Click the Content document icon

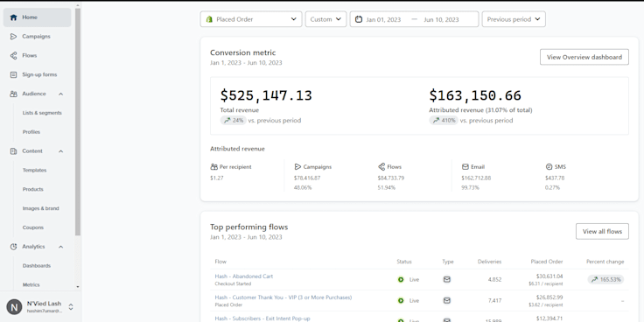pyautogui.click(x=13, y=151)
